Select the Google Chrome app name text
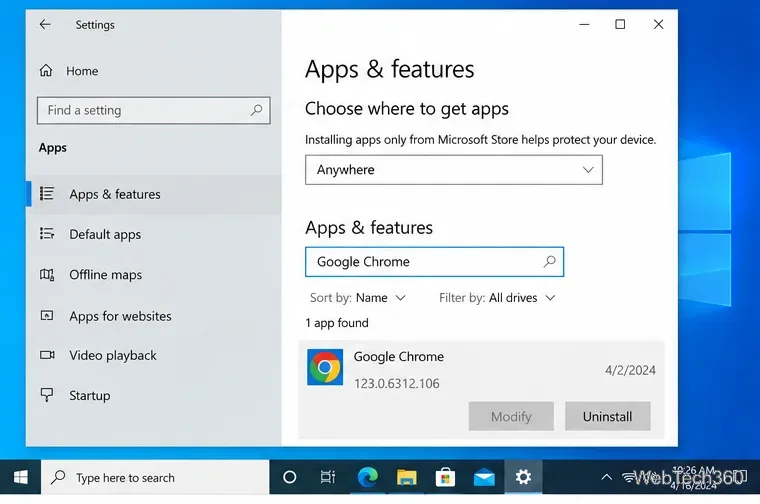Screen dimensions: 760x504 (398, 357)
